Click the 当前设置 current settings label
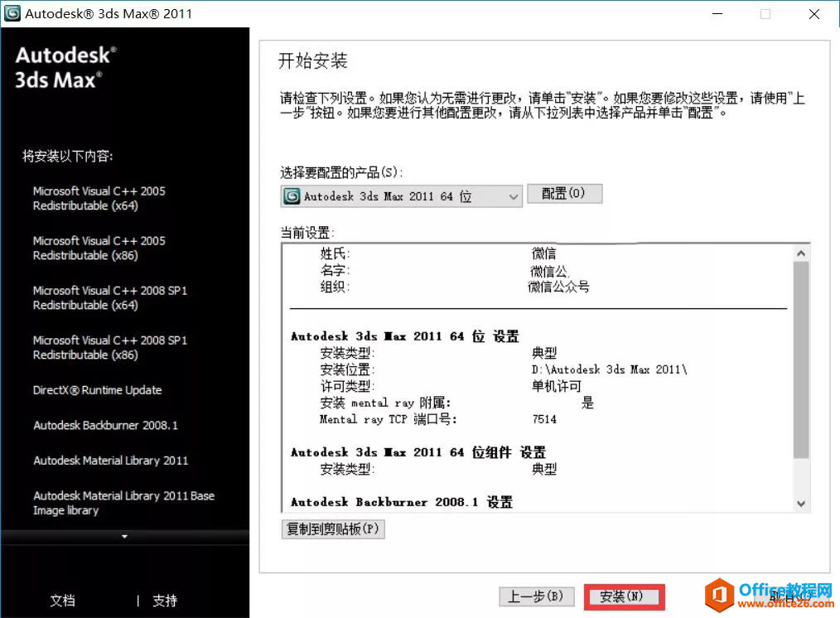 307,233
